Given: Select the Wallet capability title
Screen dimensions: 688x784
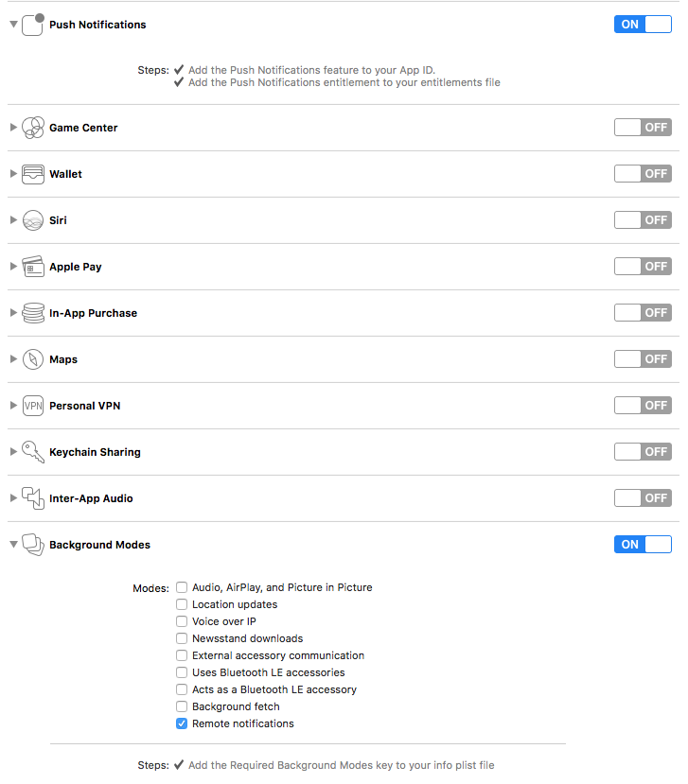Looking at the screenshot, I should click(x=65, y=174).
